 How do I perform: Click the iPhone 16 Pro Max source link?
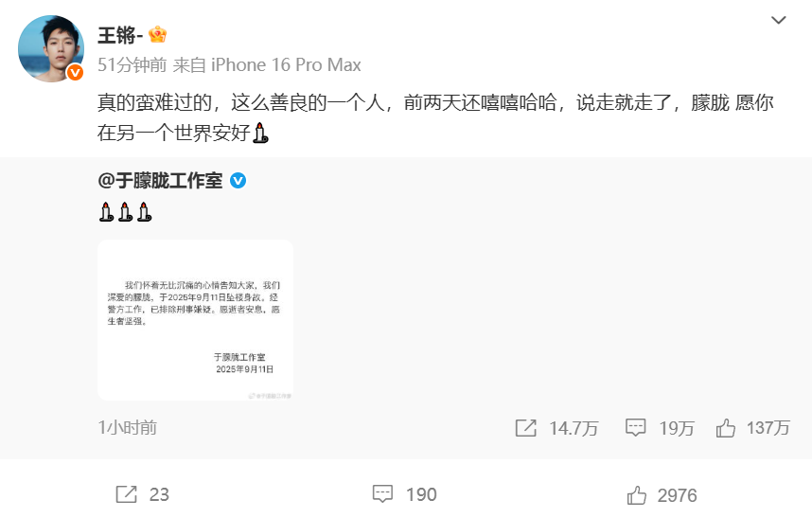pos(286,64)
